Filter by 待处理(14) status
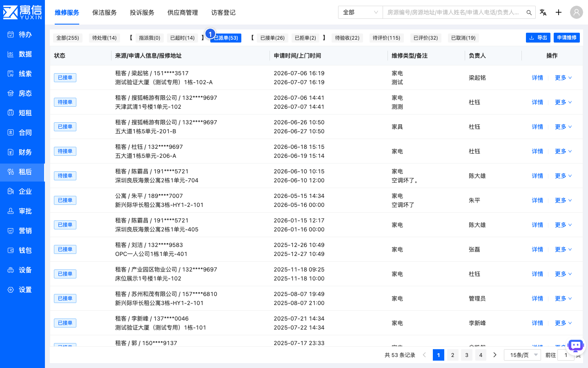Viewport: 588px width, 368px height. pyautogui.click(x=105, y=38)
